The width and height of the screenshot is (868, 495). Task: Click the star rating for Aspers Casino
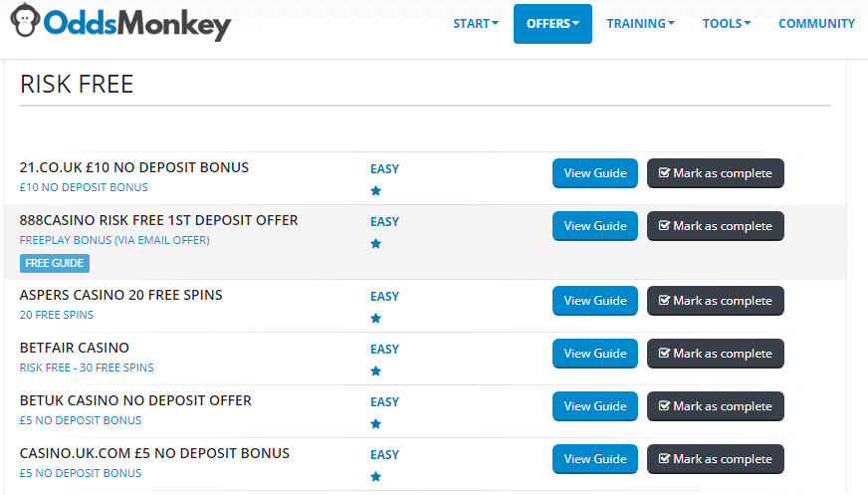point(376,319)
